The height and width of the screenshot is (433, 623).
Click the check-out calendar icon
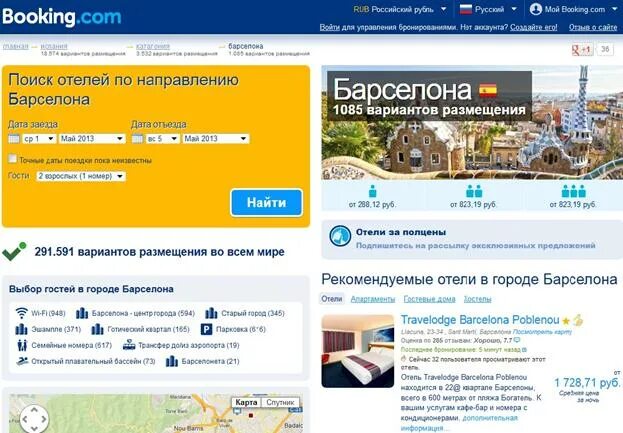tap(137, 139)
